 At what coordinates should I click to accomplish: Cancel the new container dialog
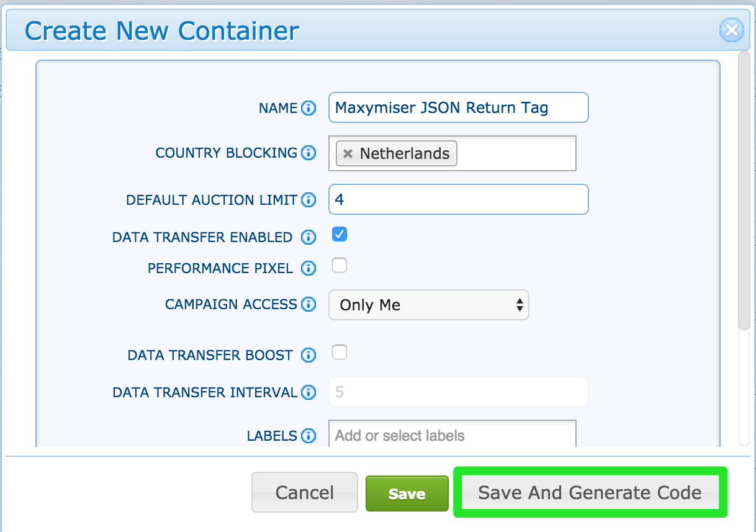pyautogui.click(x=305, y=493)
